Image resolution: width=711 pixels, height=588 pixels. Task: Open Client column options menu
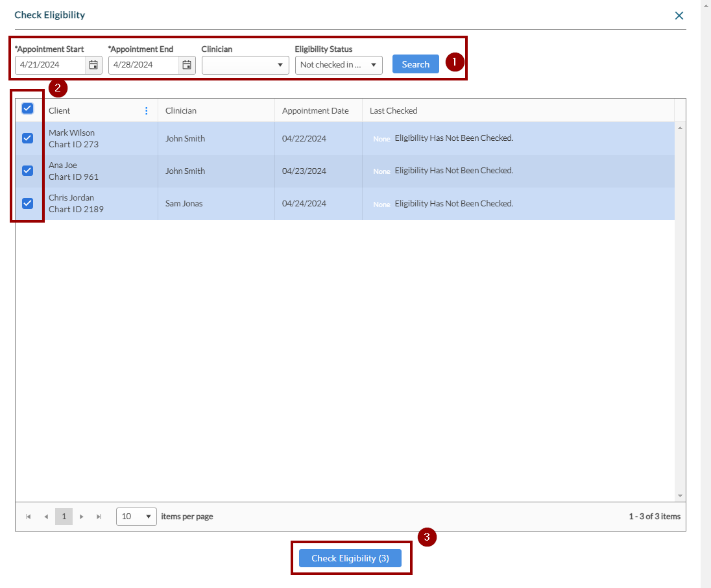pyautogui.click(x=146, y=111)
